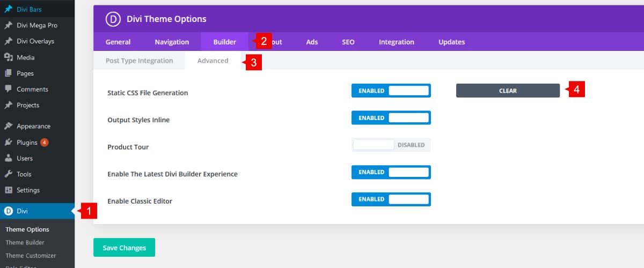The width and height of the screenshot is (644, 268).
Task: Disable Static CSS File Generation toggle
Action: click(391, 91)
